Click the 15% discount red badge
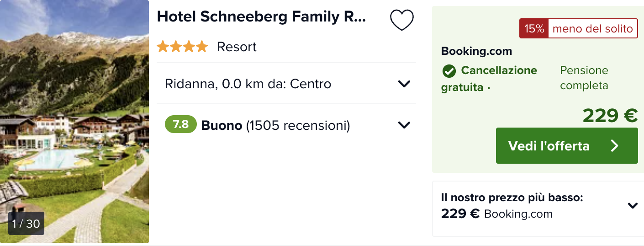Viewport: 644px width, 246px height. 533,29
